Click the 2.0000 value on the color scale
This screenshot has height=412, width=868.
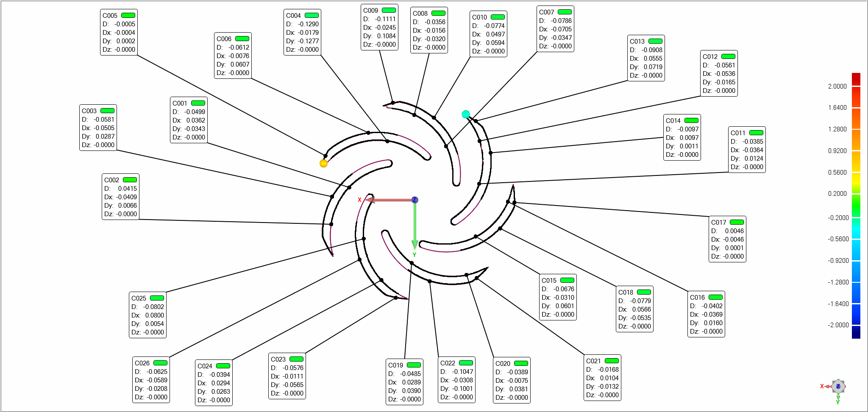click(837, 86)
